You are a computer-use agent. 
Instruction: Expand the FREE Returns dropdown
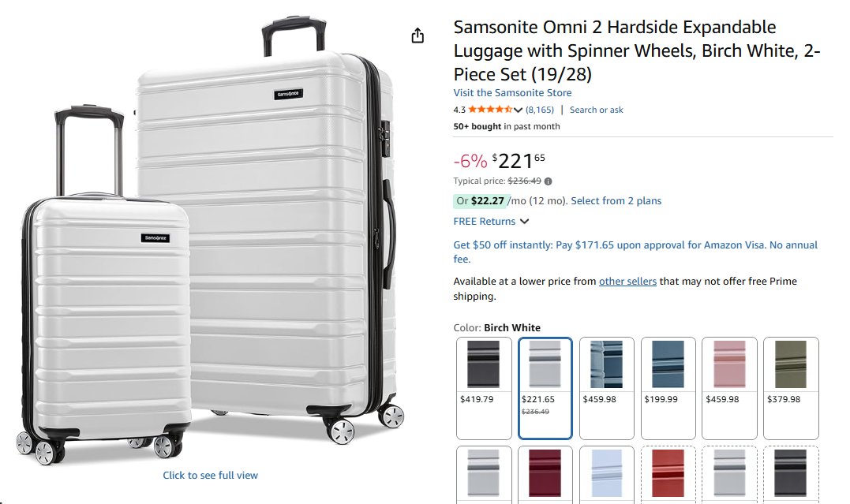tap(524, 222)
